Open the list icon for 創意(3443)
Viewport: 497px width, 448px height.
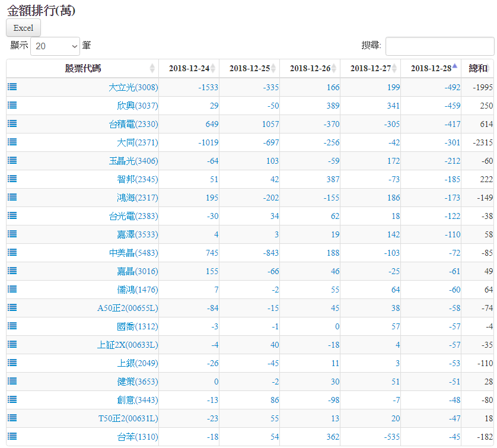coord(12,399)
